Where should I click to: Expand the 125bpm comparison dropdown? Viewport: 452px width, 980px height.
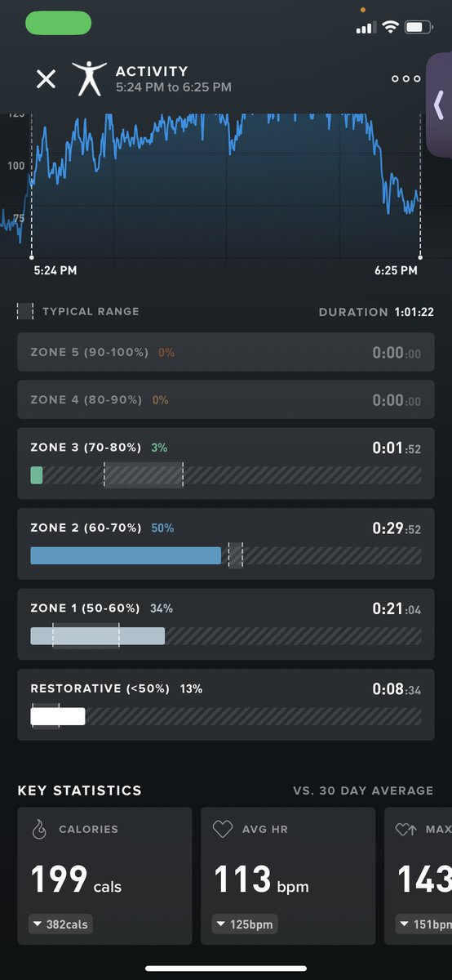coord(245,924)
